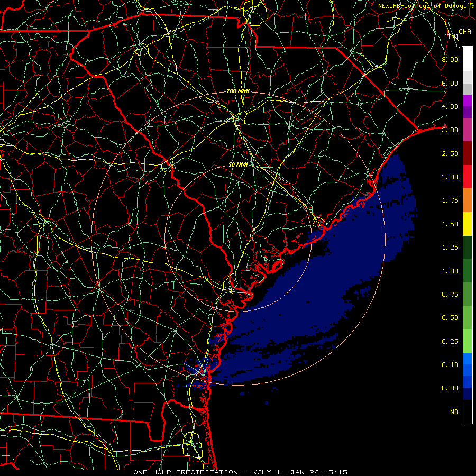Click the 'ND' no-data legend label
Screen dimensions: 476x476
pyautogui.click(x=454, y=412)
